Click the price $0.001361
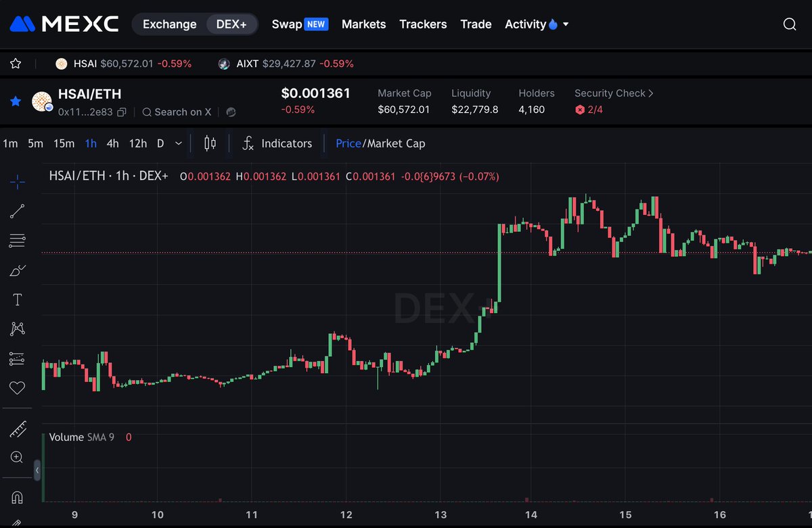 316,93
